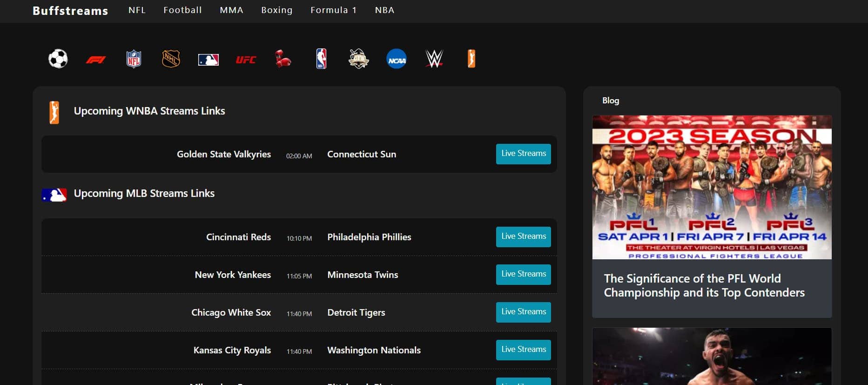This screenshot has height=385, width=868.
Task: Open the PFL 2023 Season blog thumbnail
Action: [x=712, y=187]
